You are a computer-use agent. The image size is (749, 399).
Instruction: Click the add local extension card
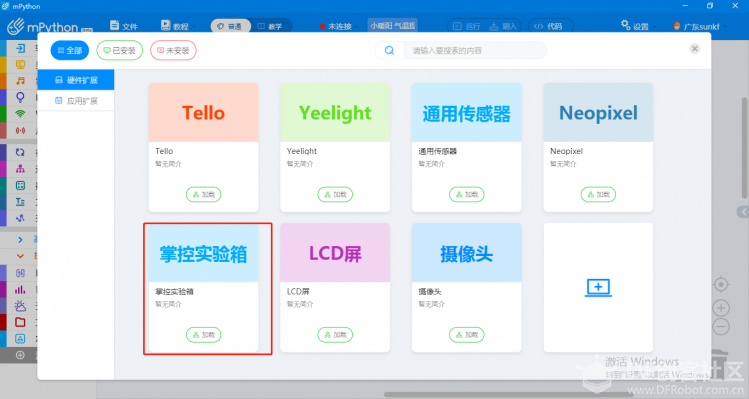598,287
